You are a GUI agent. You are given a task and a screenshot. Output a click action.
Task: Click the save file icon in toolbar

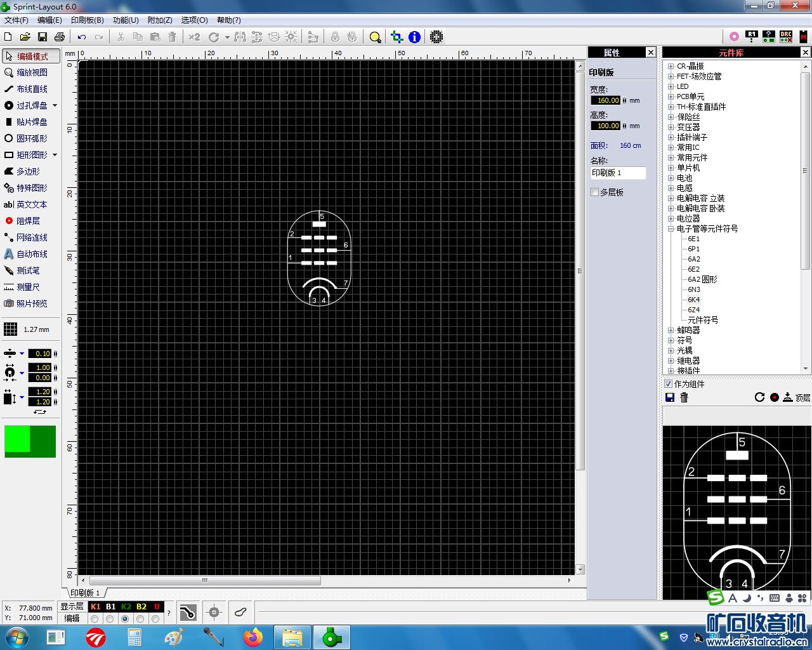[x=43, y=37]
